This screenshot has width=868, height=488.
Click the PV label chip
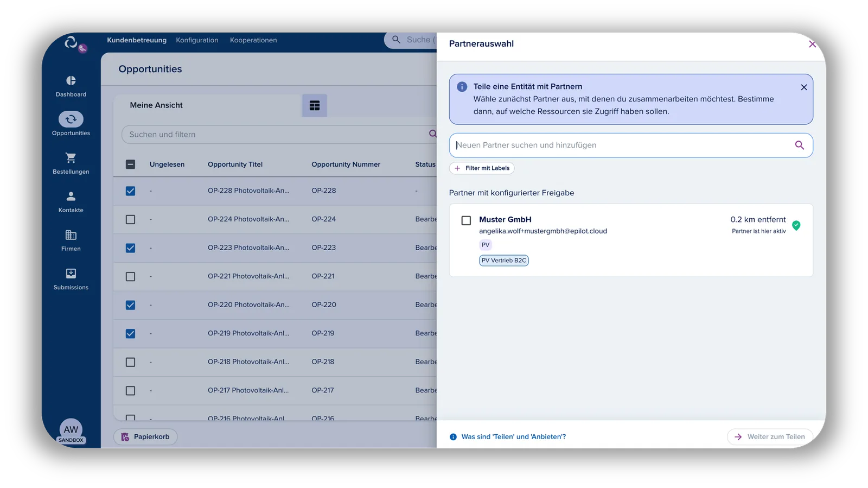click(486, 245)
